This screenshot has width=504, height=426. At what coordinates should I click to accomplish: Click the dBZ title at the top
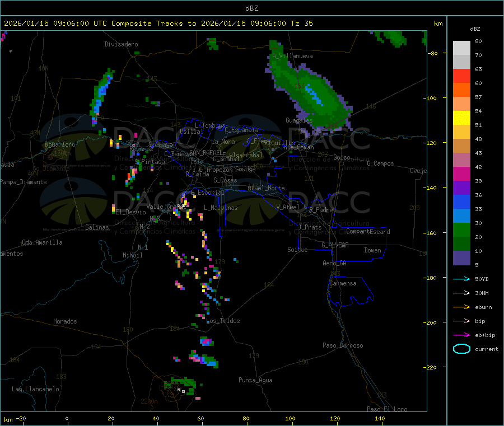pyautogui.click(x=251, y=8)
